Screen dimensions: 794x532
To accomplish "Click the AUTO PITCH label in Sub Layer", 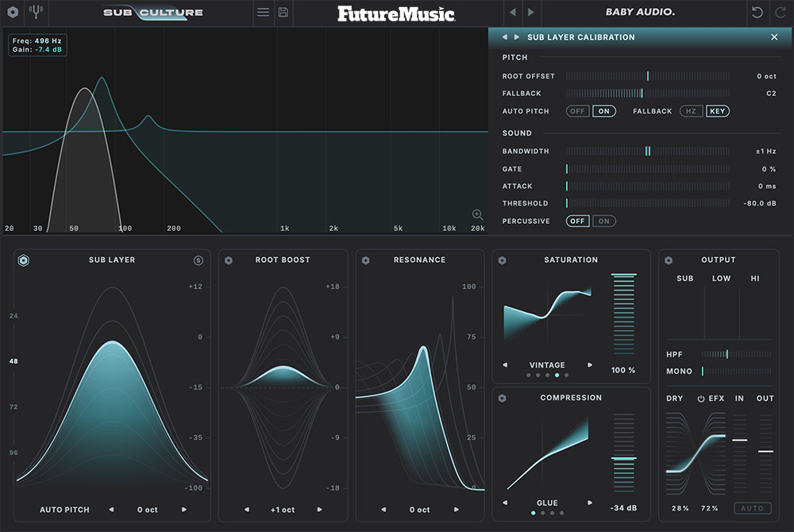I will point(65,510).
